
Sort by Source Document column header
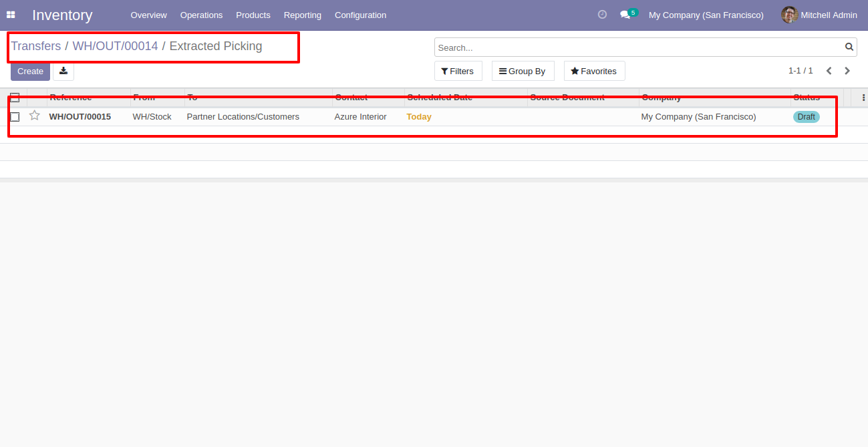click(x=583, y=98)
